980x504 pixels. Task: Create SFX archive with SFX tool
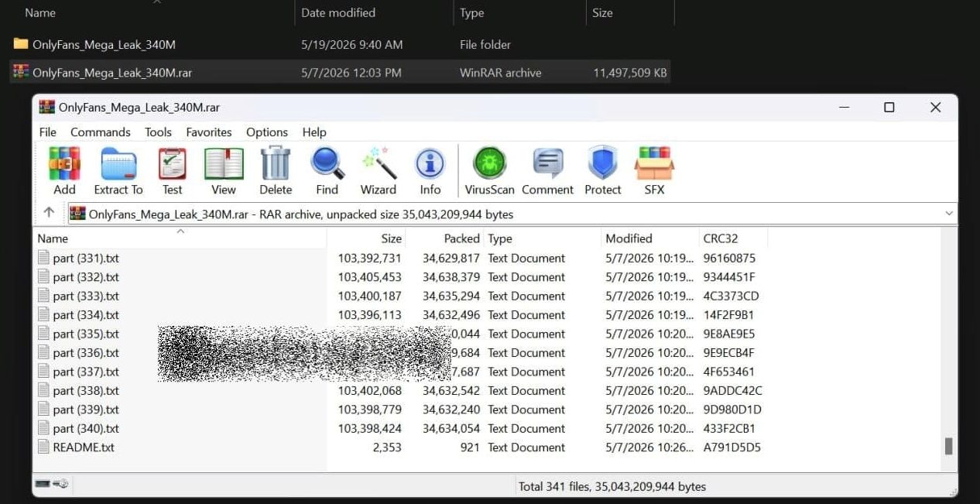tap(654, 171)
